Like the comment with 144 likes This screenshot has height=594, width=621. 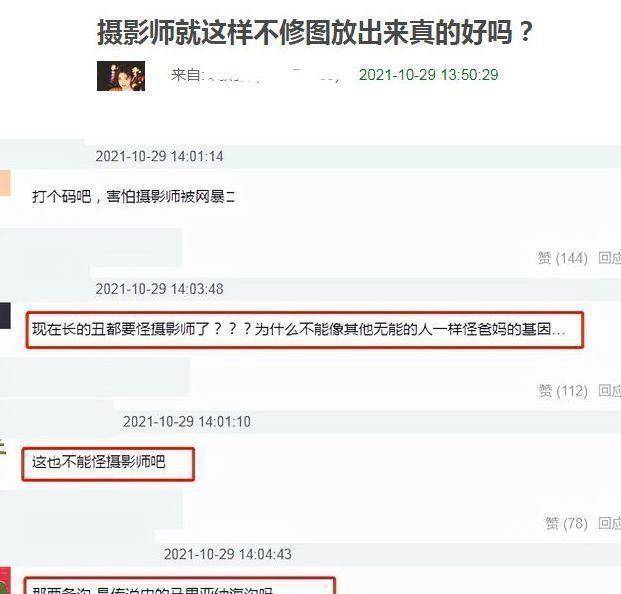pos(562,258)
